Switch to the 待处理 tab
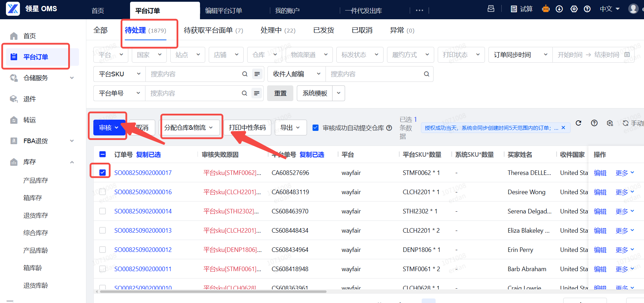Viewport: 644px width, 303px height. pyautogui.click(x=145, y=30)
